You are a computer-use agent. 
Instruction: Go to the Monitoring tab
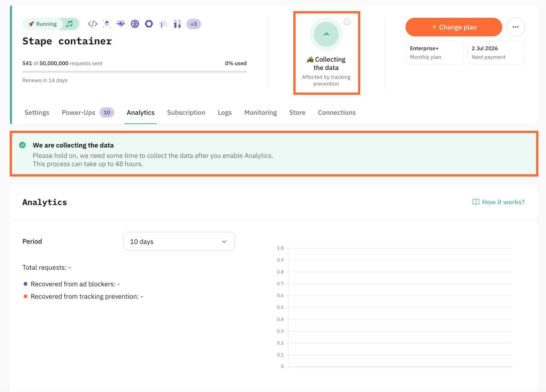click(260, 113)
